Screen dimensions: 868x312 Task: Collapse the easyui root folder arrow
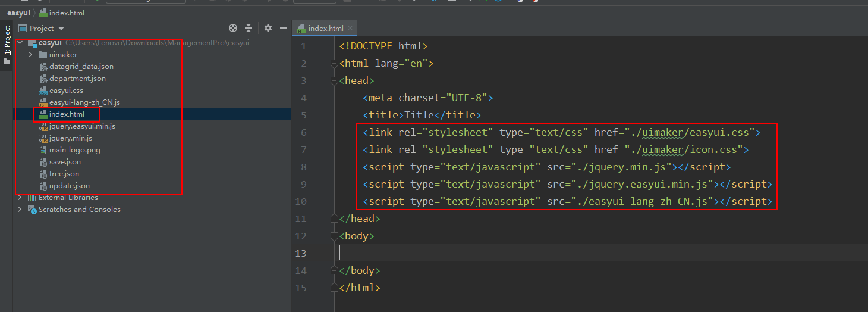tap(20, 43)
